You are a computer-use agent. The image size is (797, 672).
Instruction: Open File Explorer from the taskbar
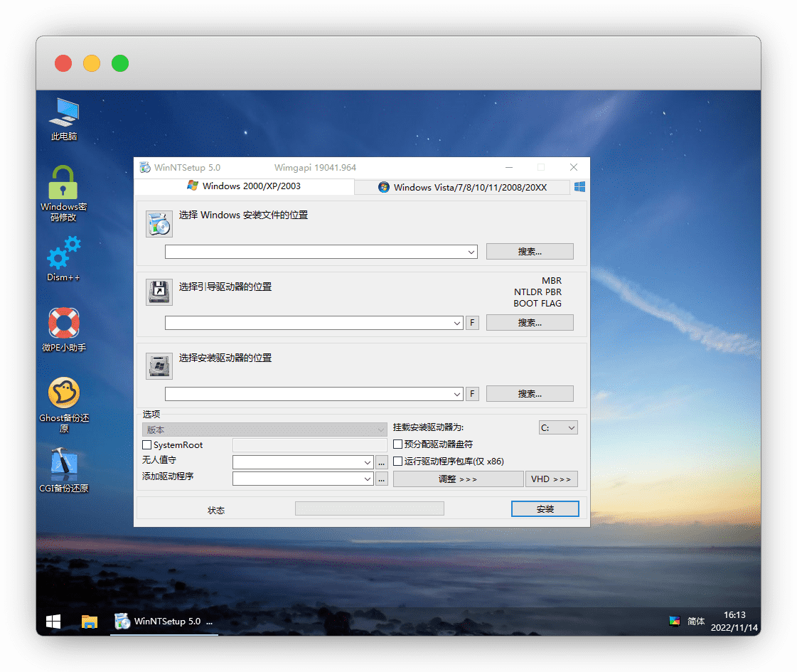point(89,621)
